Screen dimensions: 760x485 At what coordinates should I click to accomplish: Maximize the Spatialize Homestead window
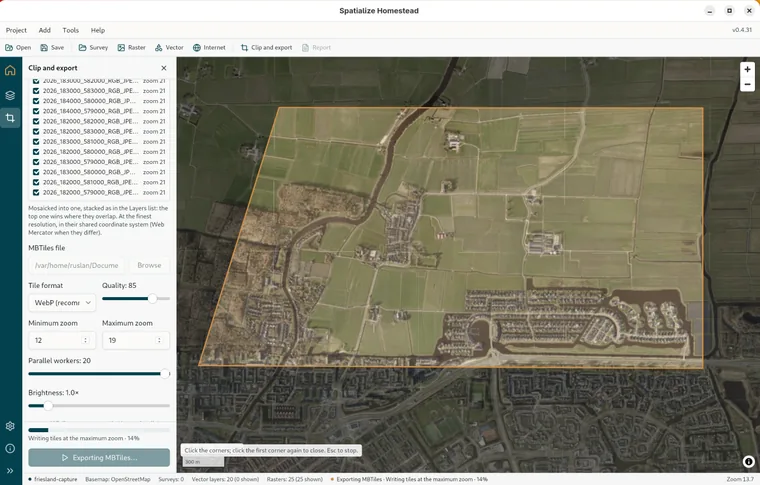click(x=729, y=11)
